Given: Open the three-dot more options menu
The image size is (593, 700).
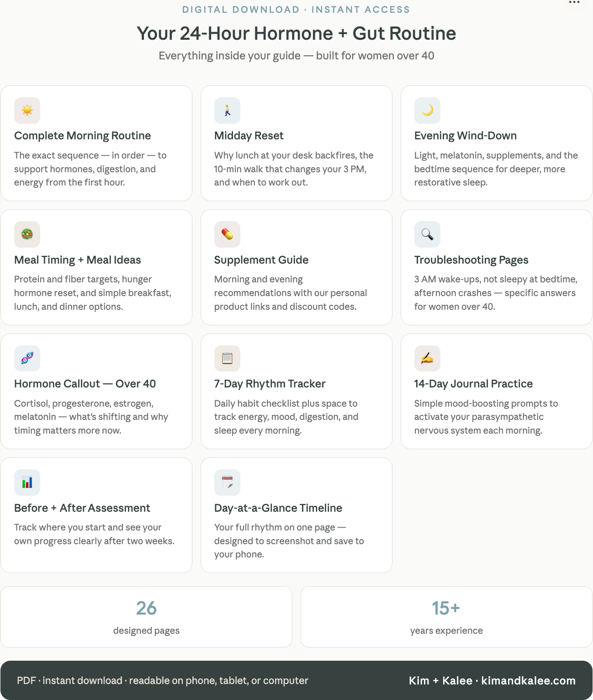Looking at the screenshot, I should point(574,3).
